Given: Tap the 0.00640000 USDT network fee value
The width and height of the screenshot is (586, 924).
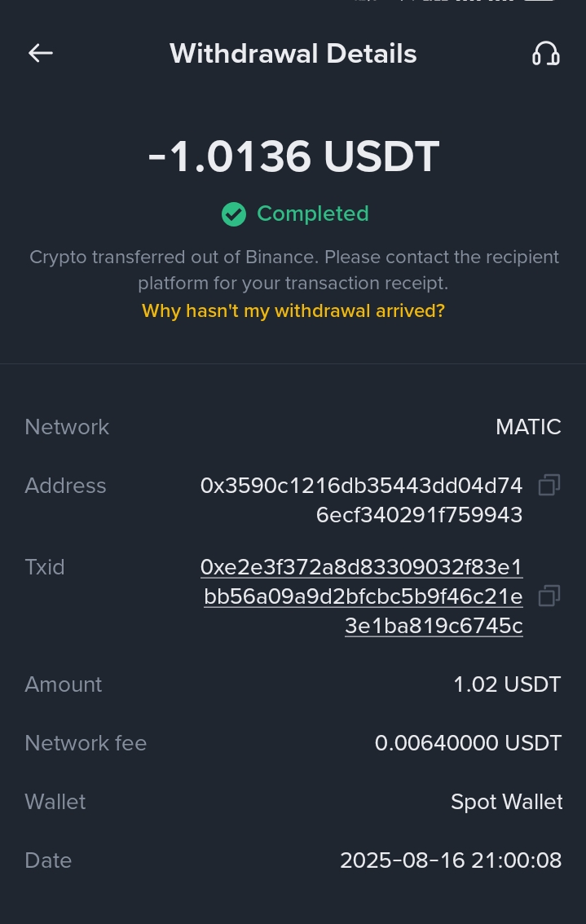Looking at the screenshot, I should pos(468,743).
